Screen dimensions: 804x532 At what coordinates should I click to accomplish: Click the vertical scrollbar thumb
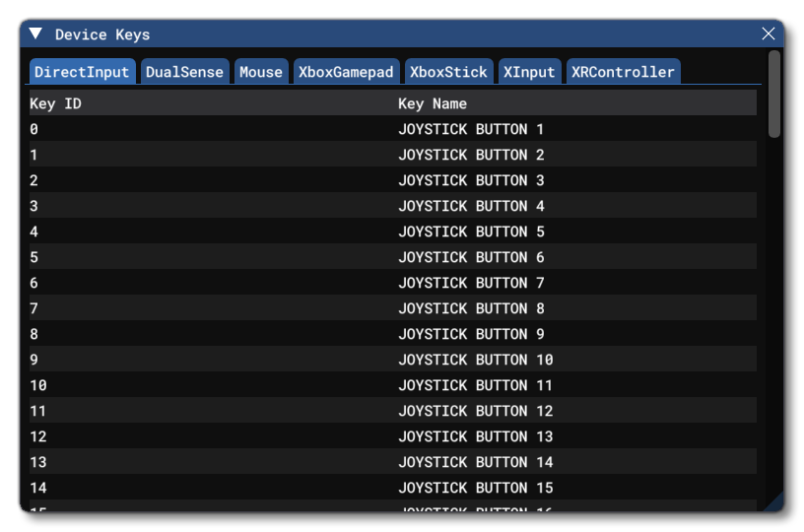pyautogui.click(x=773, y=94)
